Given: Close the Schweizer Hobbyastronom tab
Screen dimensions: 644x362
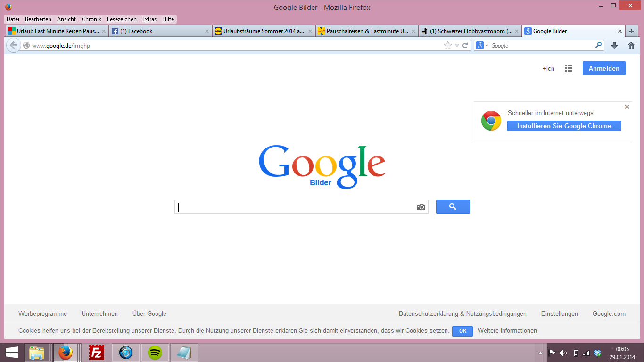Looking at the screenshot, I should [x=517, y=31].
